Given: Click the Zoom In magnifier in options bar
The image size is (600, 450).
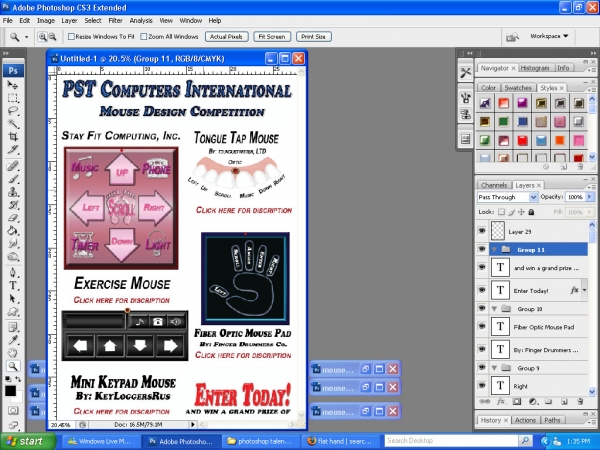Looking at the screenshot, I should click(x=42, y=37).
